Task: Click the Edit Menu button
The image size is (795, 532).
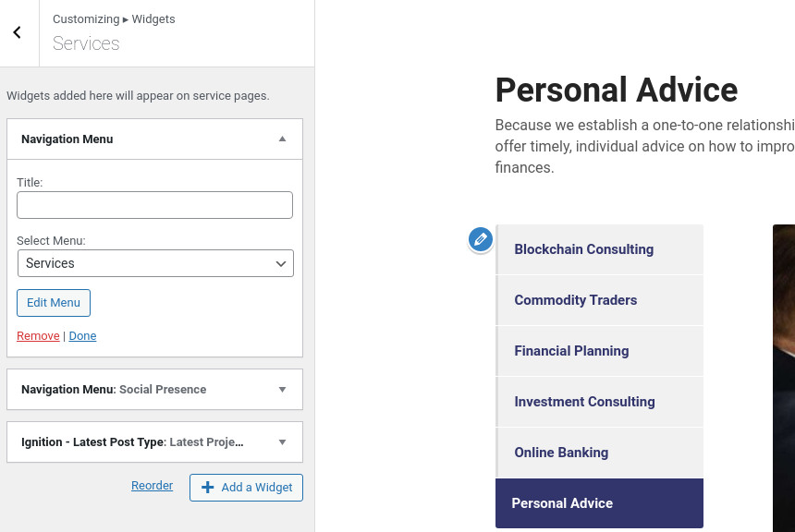Action: tap(54, 303)
